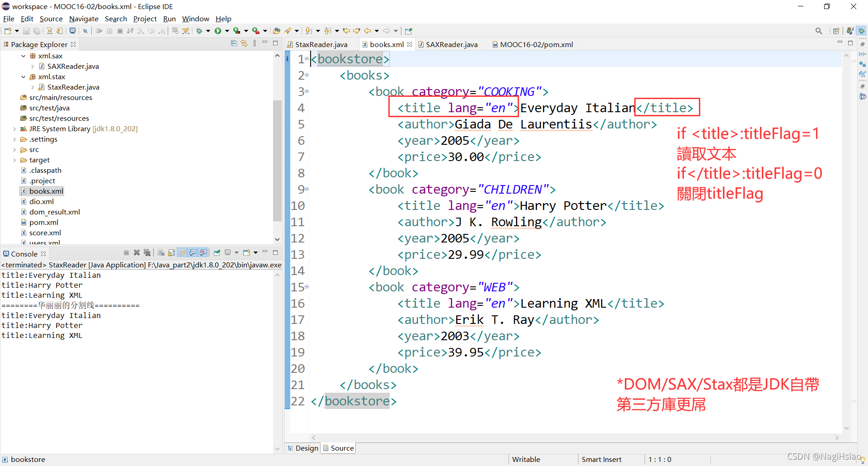The image size is (868, 466).
Task: Click the editor horizontal scrollbar
Action: click(574, 437)
